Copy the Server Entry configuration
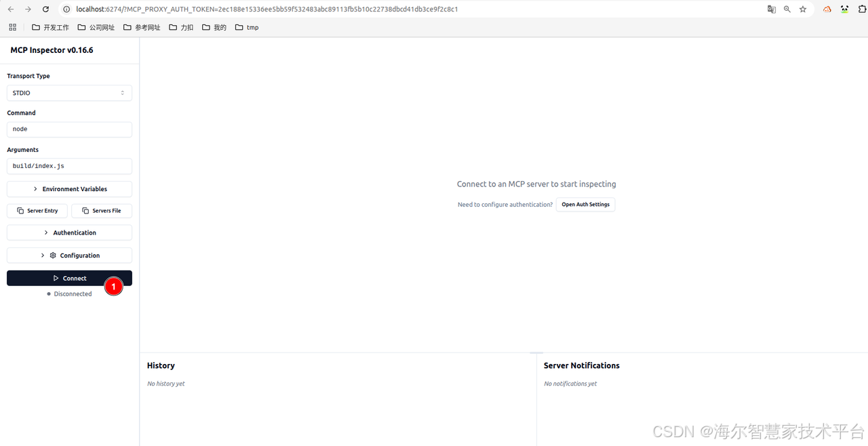This screenshot has width=868, height=446. 37,211
